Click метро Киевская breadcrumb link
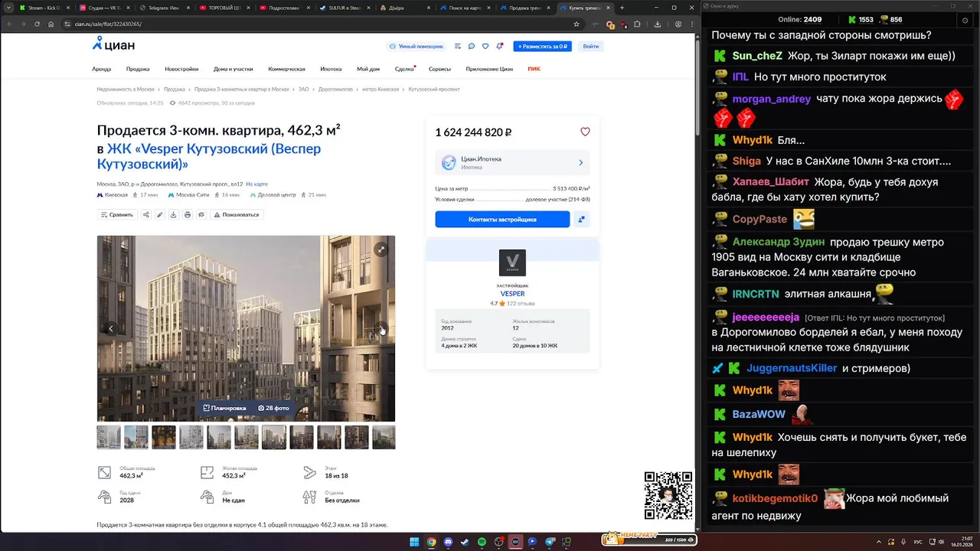 (x=380, y=89)
